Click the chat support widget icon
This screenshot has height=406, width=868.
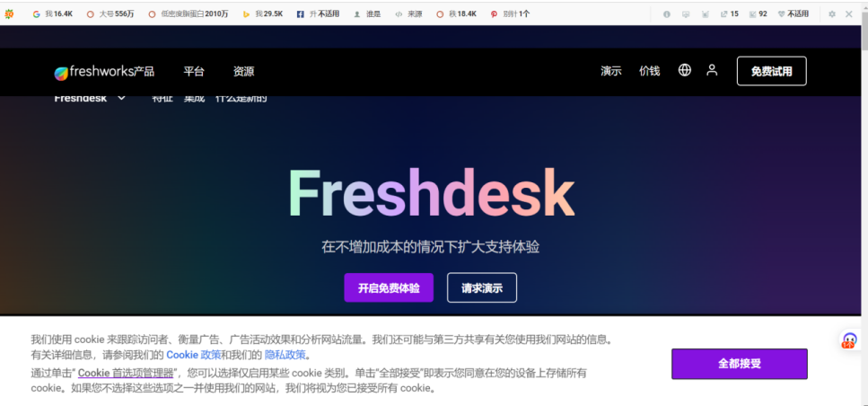click(849, 340)
